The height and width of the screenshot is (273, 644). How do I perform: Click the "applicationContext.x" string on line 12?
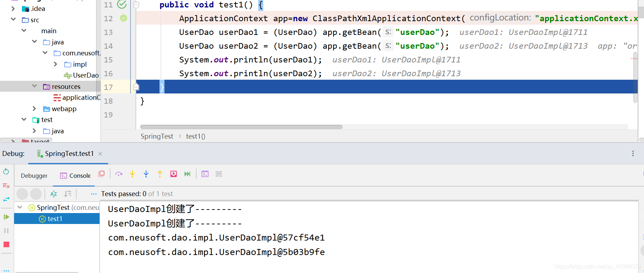[586, 18]
